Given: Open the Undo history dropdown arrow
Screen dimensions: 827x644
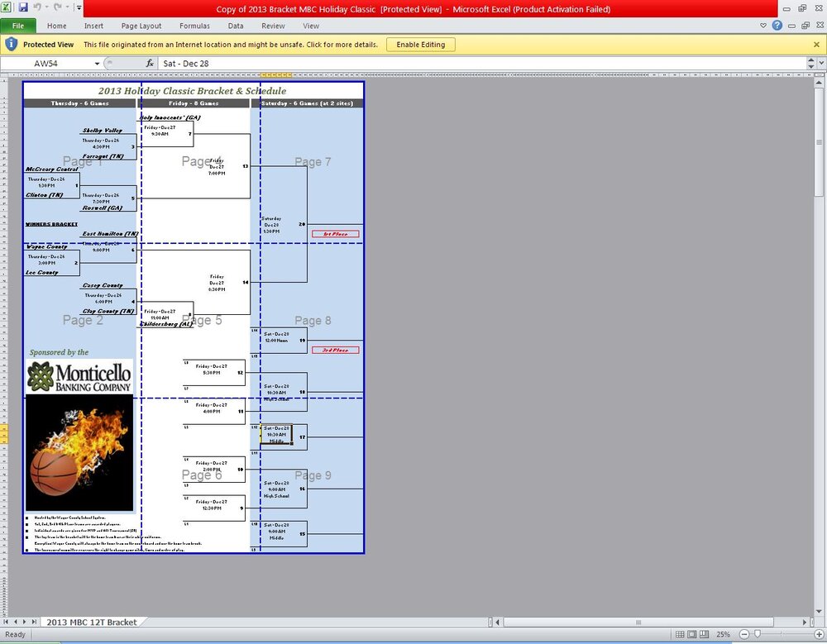Looking at the screenshot, I should pos(46,7).
